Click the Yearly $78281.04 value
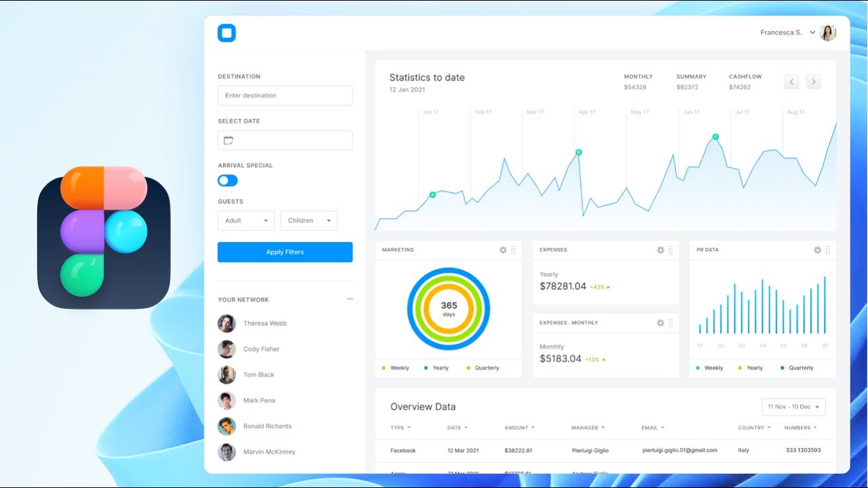The width and height of the screenshot is (868, 488). [563, 286]
